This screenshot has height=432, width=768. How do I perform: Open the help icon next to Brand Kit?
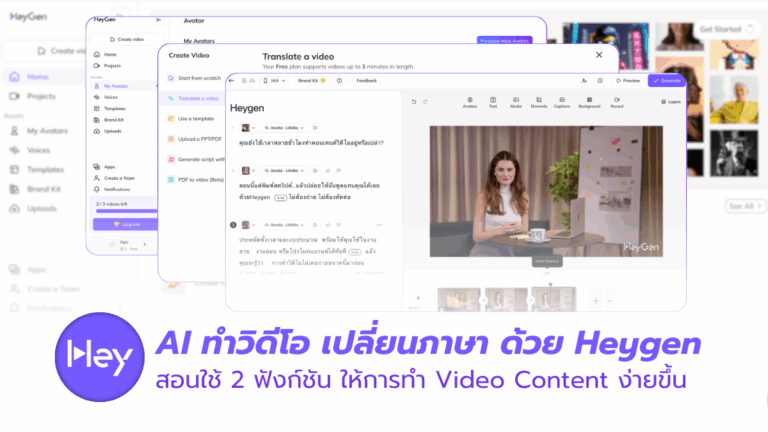tap(339, 80)
